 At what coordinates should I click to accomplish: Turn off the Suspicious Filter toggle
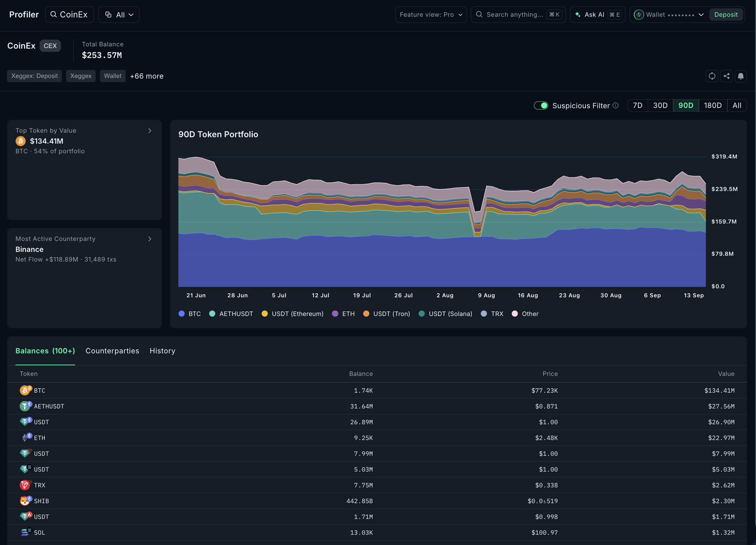pos(541,105)
